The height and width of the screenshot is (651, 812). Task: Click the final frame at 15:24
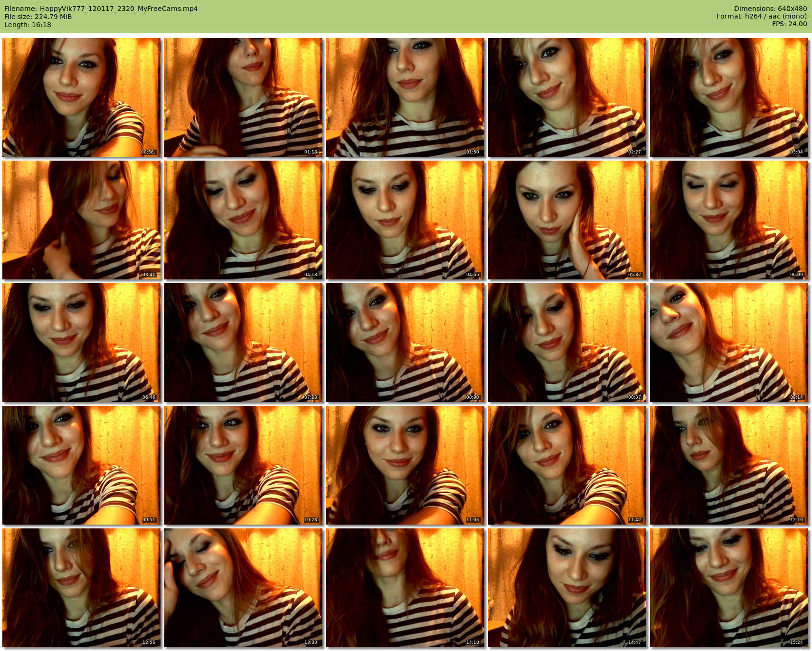click(x=729, y=588)
